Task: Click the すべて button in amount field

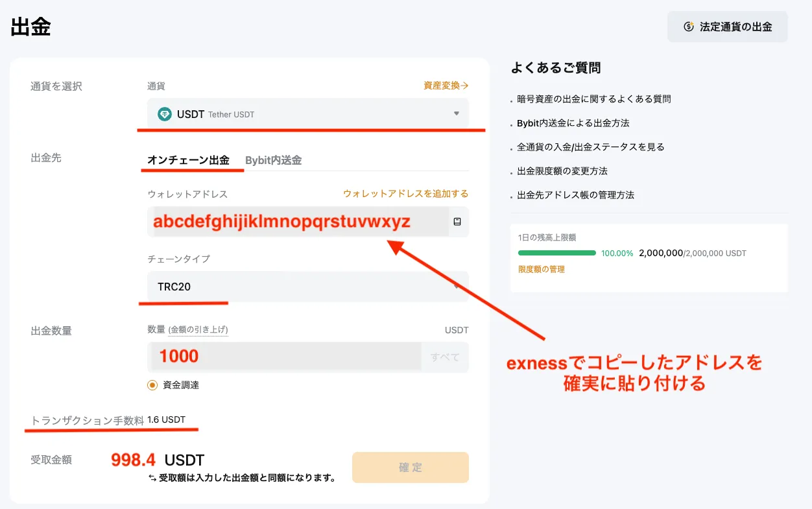Action: click(445, 357)
